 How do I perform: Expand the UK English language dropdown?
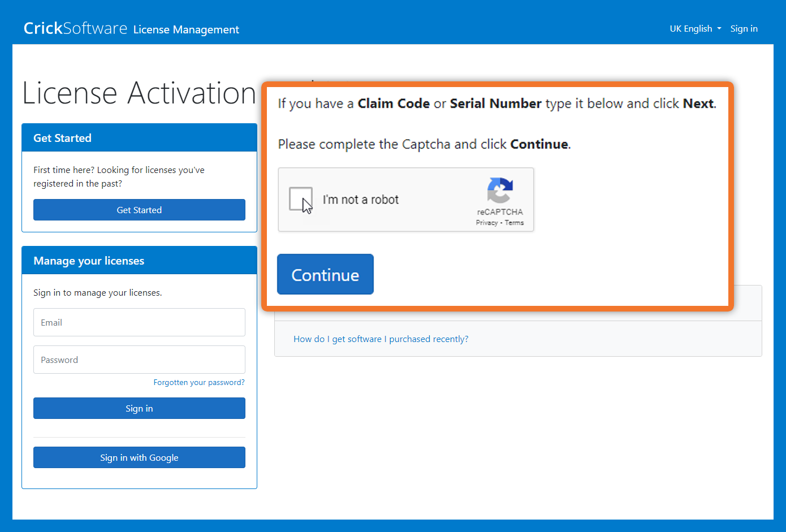tap(695, 29)
